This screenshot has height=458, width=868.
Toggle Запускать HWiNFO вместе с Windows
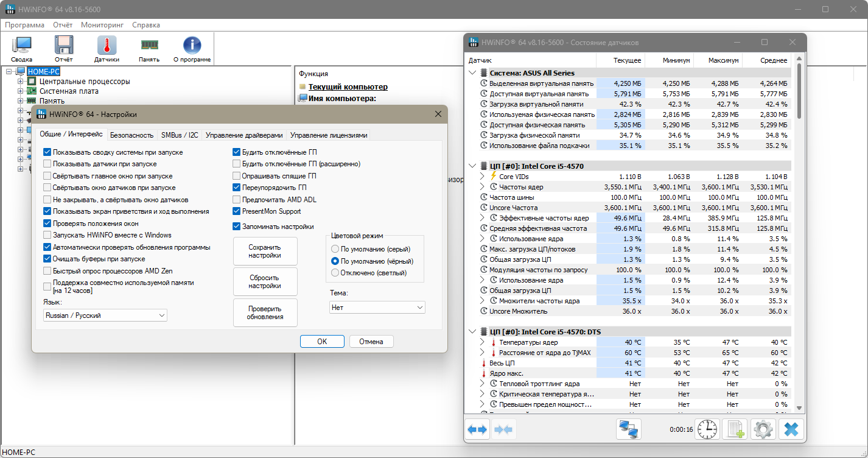click(47, 235)
